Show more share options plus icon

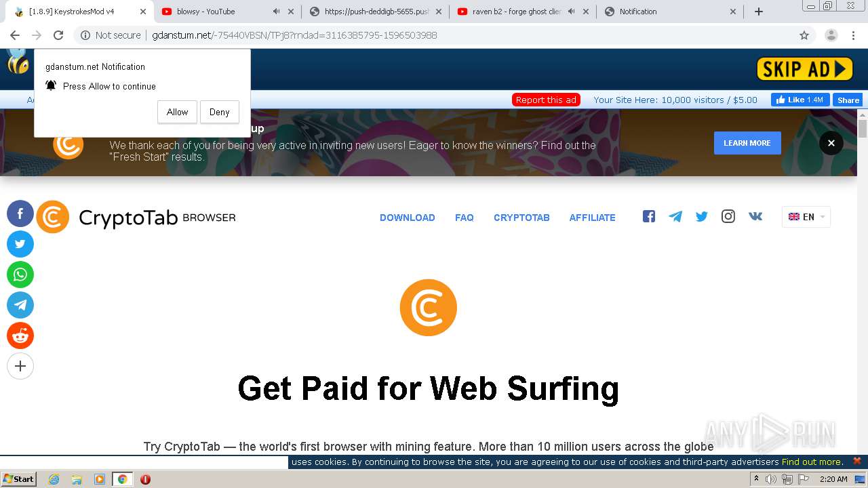tap(20, 366)
